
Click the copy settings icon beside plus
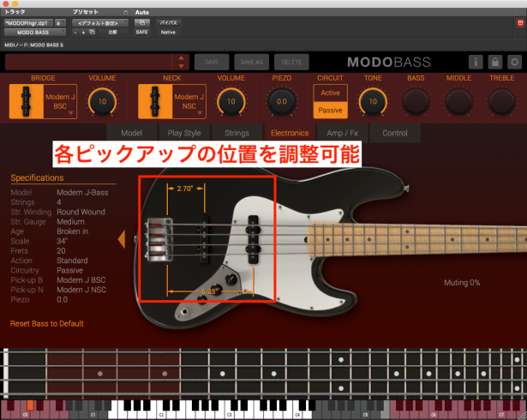[x=92, y=33]
